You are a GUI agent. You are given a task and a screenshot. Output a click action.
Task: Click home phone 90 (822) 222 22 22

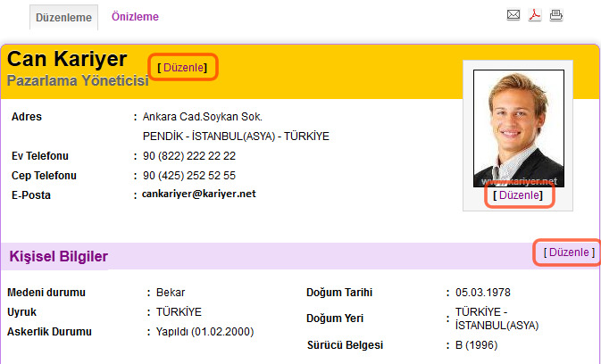[189, 156]
